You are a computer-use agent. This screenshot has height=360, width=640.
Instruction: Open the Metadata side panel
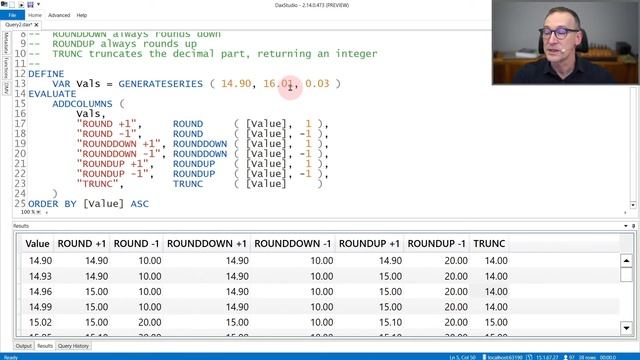[6, 42]
